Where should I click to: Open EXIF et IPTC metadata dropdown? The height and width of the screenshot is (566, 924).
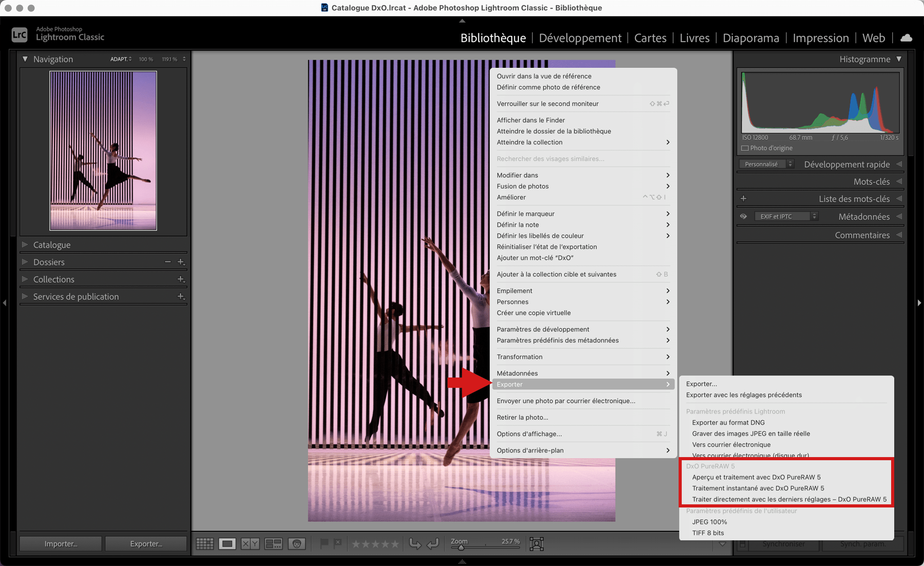(x=786, y=216)
